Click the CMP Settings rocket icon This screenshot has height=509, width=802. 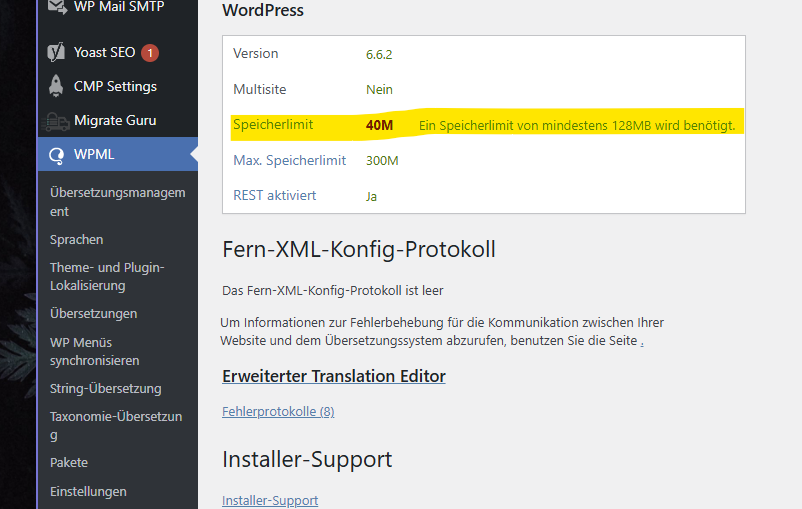coord(56,86)
